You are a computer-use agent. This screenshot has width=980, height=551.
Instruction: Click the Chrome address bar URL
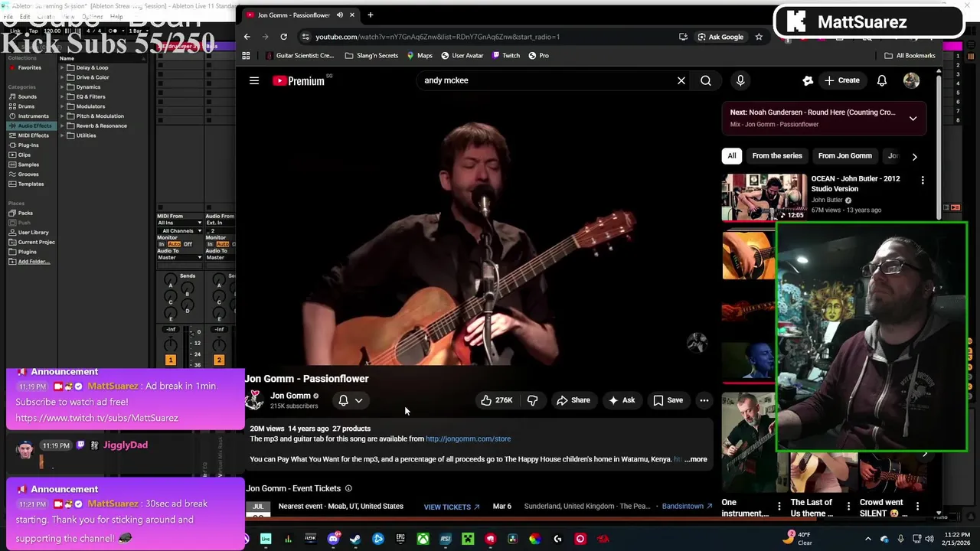[x=437, y=37]
